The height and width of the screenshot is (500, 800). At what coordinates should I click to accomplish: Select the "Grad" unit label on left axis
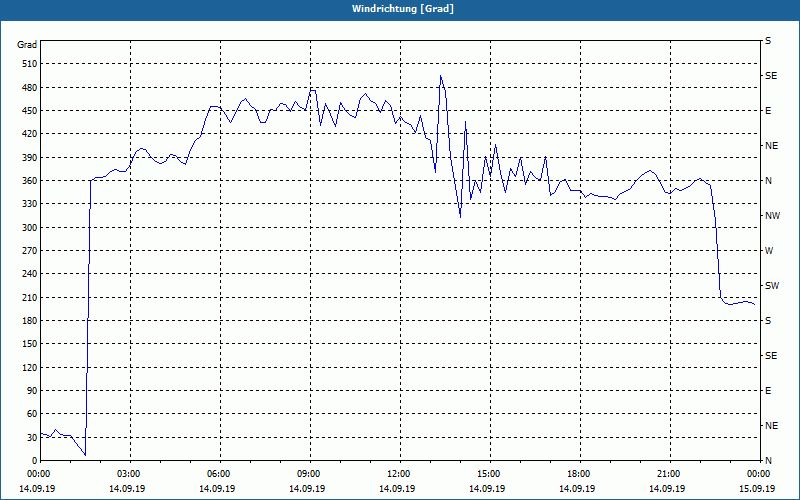coord(27,45)
